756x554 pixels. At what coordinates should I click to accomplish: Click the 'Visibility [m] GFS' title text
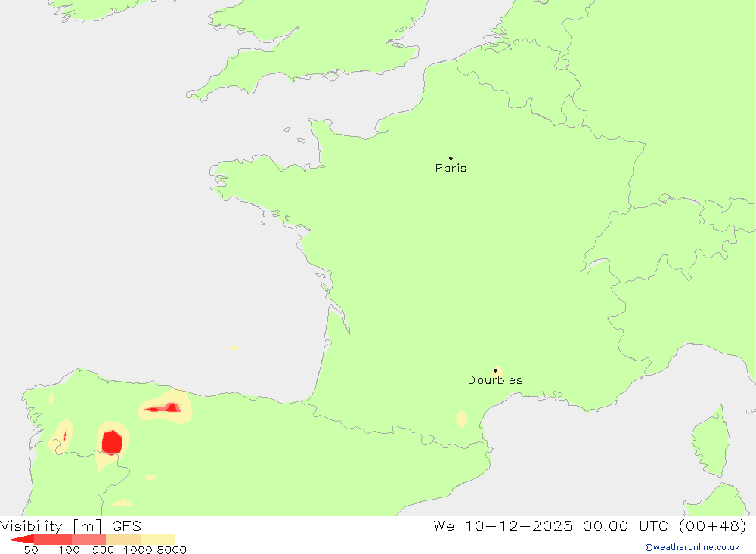pos(71,526)
